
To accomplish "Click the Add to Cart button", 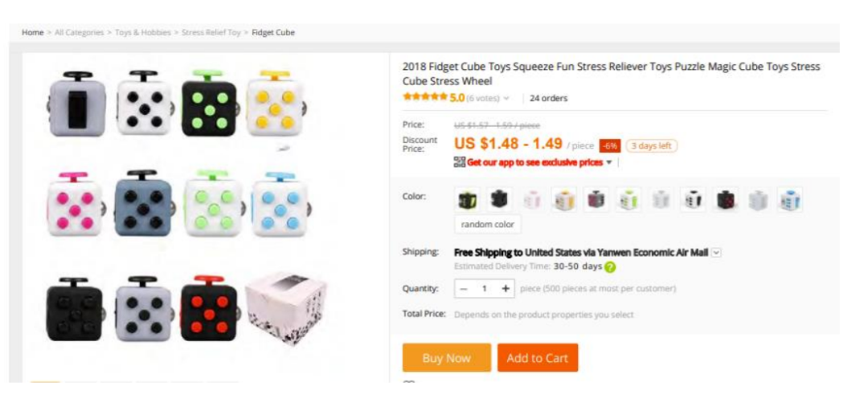I will (538, 358).
